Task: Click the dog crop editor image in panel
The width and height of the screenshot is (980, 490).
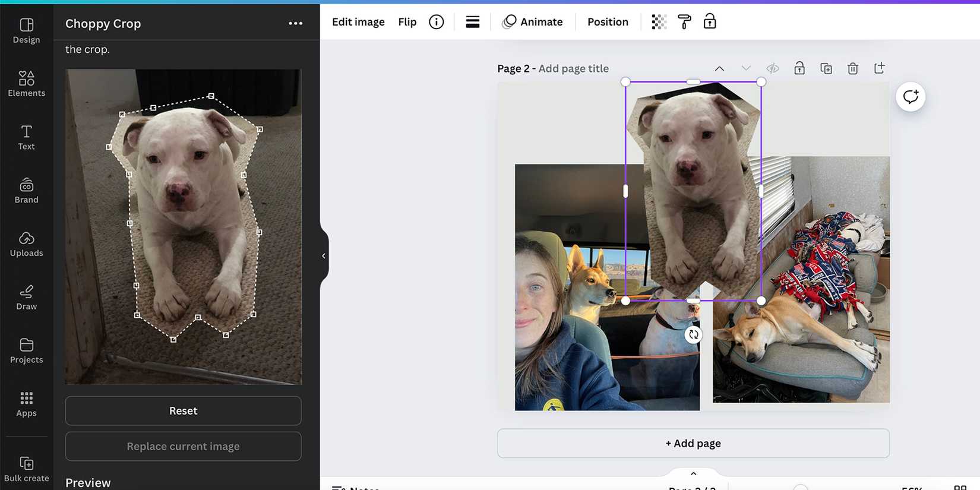Action: tap(183, 226)
